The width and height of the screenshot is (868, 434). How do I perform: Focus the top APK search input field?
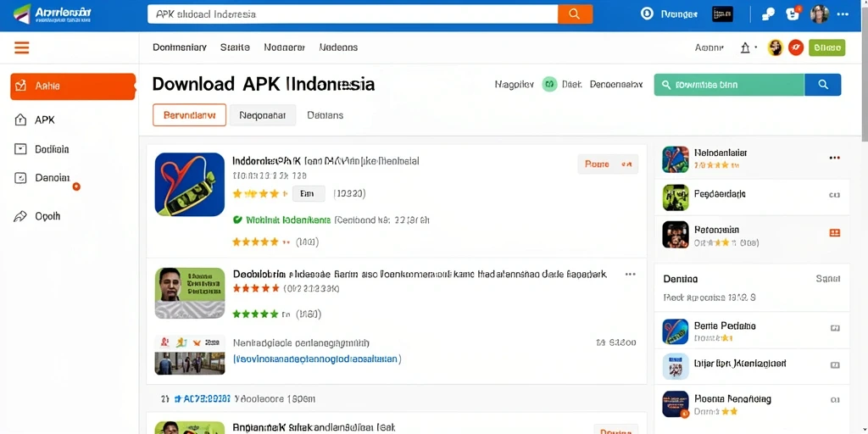pos(353,14)
